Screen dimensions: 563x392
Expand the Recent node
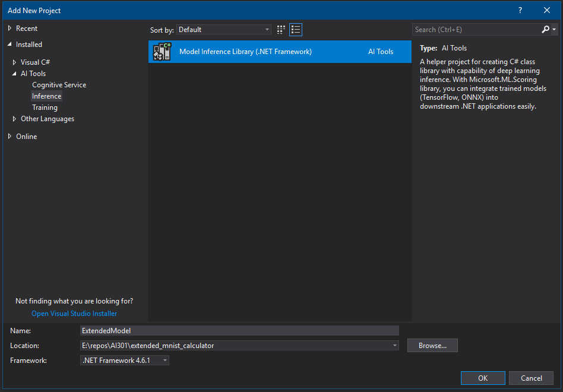click(10, 29)
